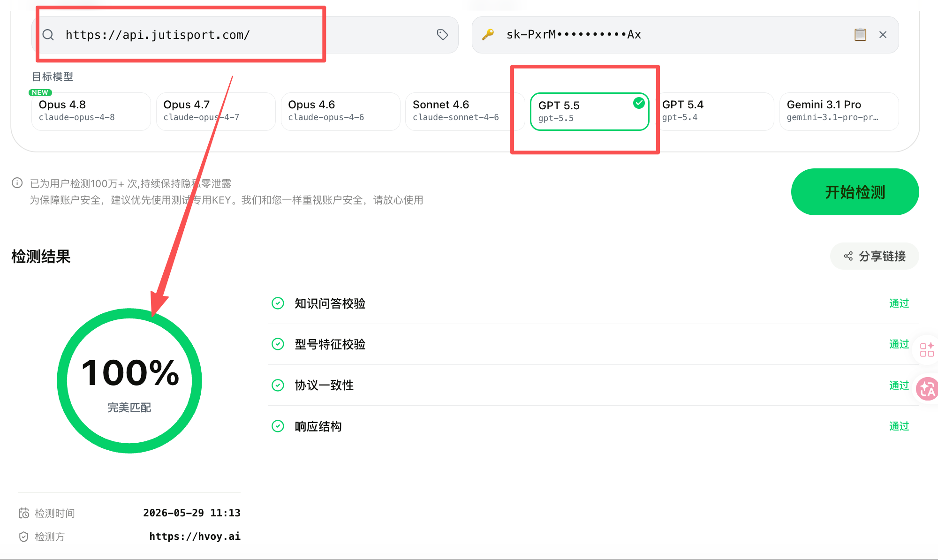Click 通过 status for 型号特征校验
938x560 pixels.
[x=899, y=344]
